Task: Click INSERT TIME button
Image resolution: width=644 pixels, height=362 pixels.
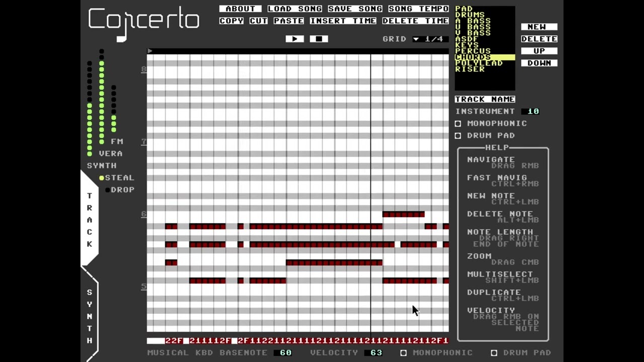Action: [x=343, y=21]
